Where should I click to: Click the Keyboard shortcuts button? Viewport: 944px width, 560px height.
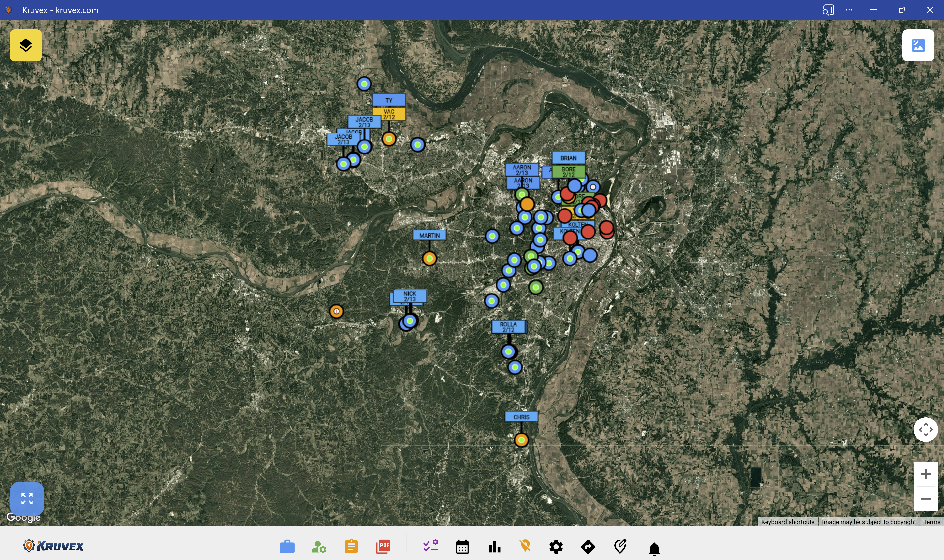pos(787,522)
